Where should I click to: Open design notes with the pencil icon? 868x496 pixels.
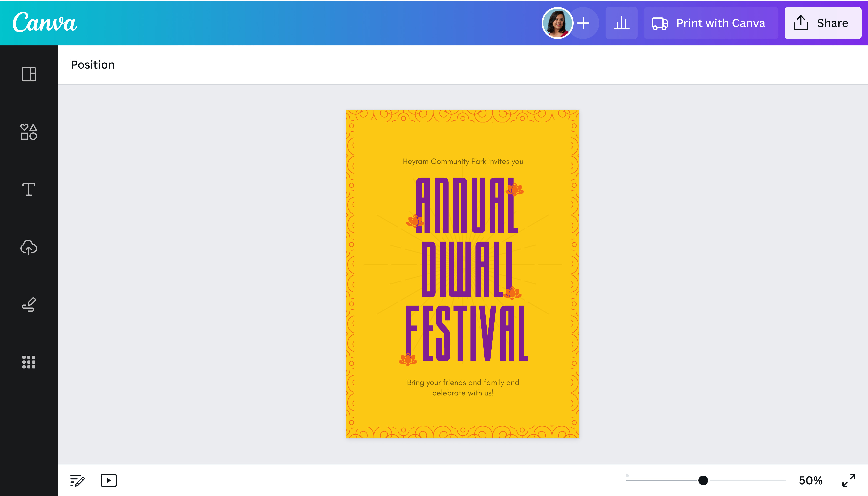[77, 481]
